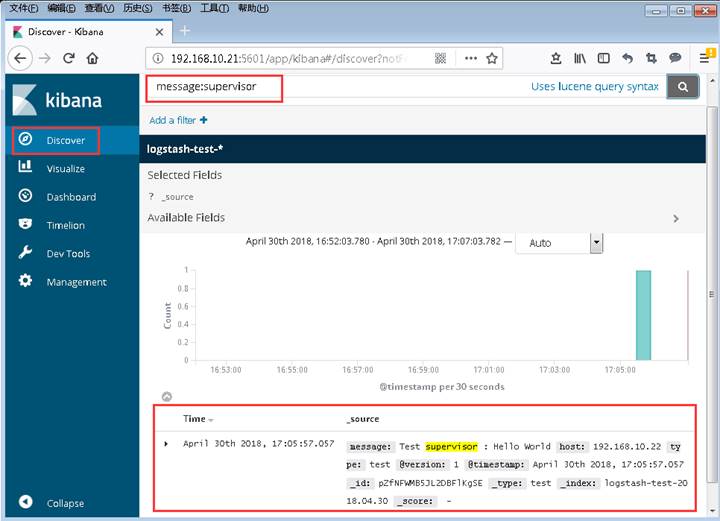Sort results by Time column
The height and width of the screenshot is (521, 720).
tap(198, 419)
